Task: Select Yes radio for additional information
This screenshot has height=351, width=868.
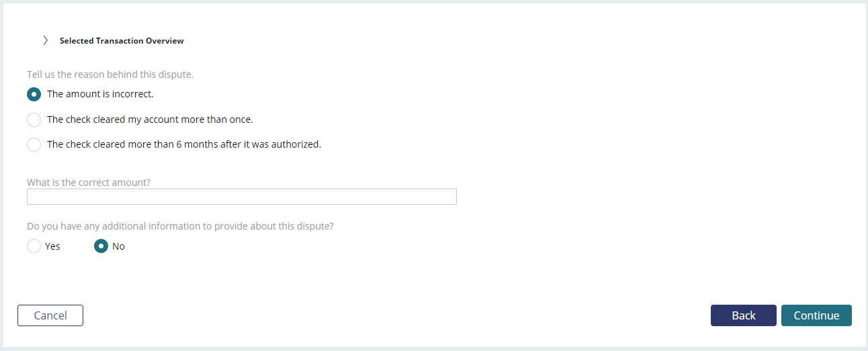Action: [34, 246]
